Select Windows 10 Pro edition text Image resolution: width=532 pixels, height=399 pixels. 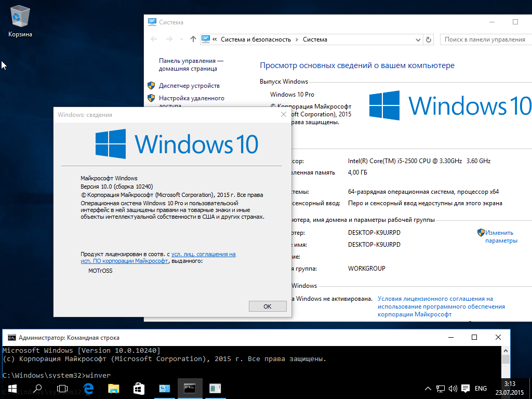292,95
